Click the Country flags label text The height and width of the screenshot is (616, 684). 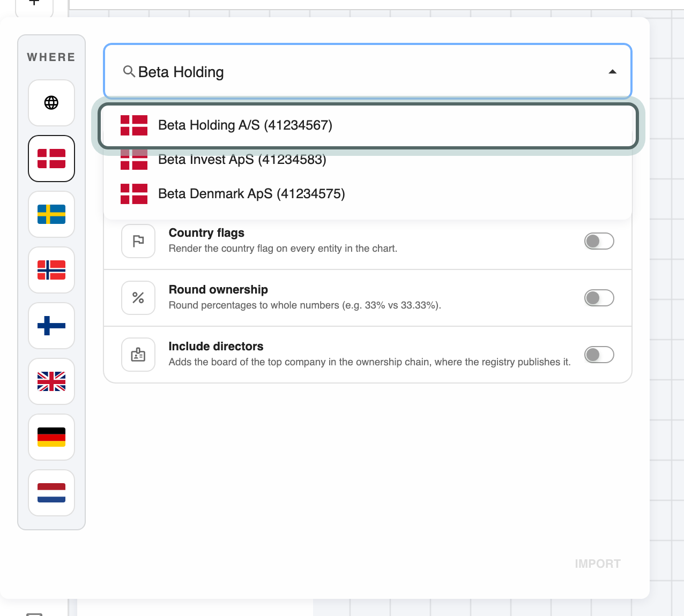(x=206, y=233)
